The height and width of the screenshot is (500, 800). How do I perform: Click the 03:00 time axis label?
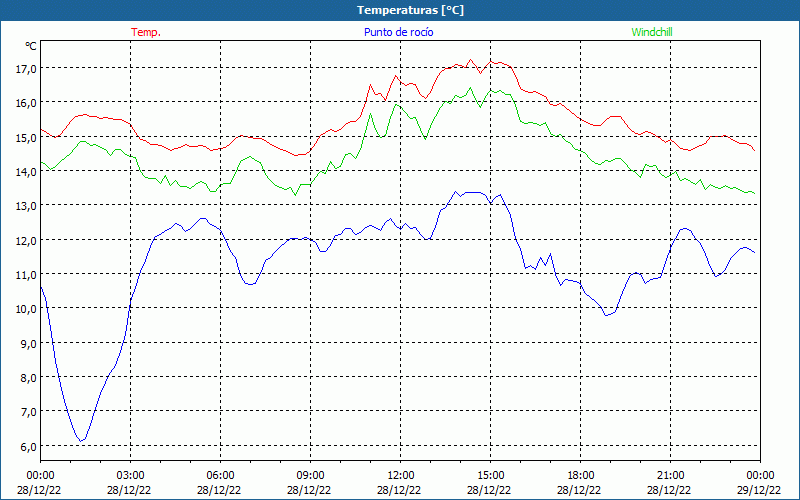click(131, 476)
